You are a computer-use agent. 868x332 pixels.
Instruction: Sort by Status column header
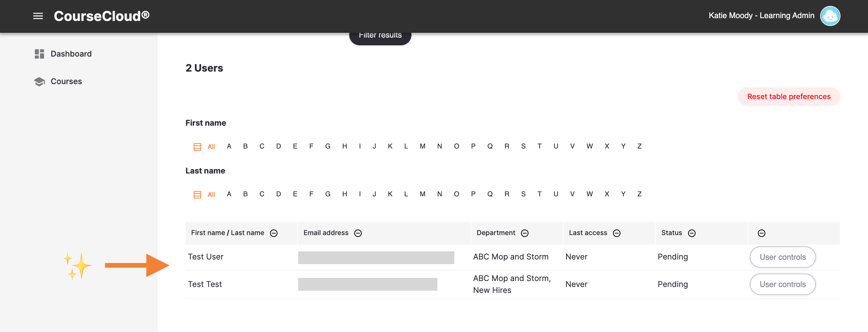(671, 233)
